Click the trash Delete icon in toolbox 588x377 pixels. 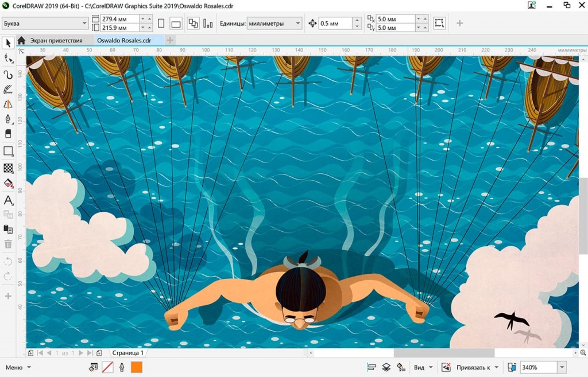pos(8,244)
